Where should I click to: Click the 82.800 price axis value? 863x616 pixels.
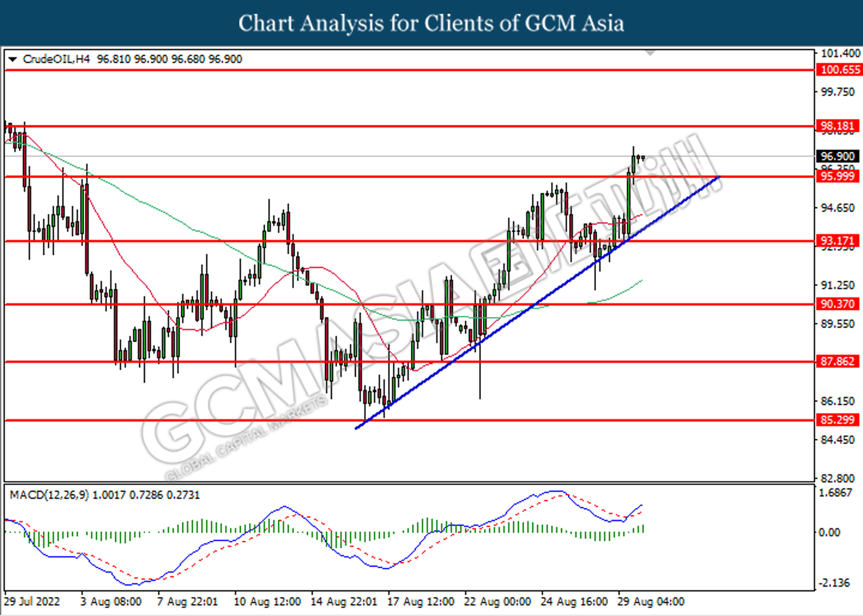(838, 479)
